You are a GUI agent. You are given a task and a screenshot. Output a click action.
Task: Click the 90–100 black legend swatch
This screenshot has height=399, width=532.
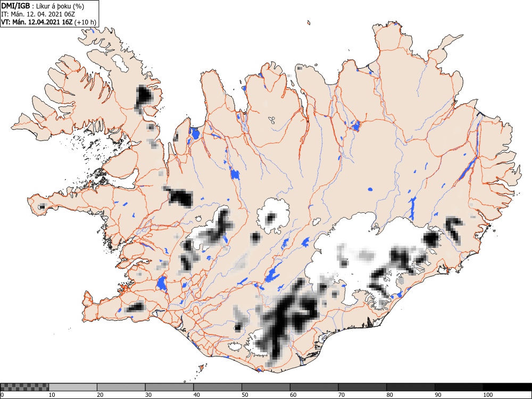[459, 387]
